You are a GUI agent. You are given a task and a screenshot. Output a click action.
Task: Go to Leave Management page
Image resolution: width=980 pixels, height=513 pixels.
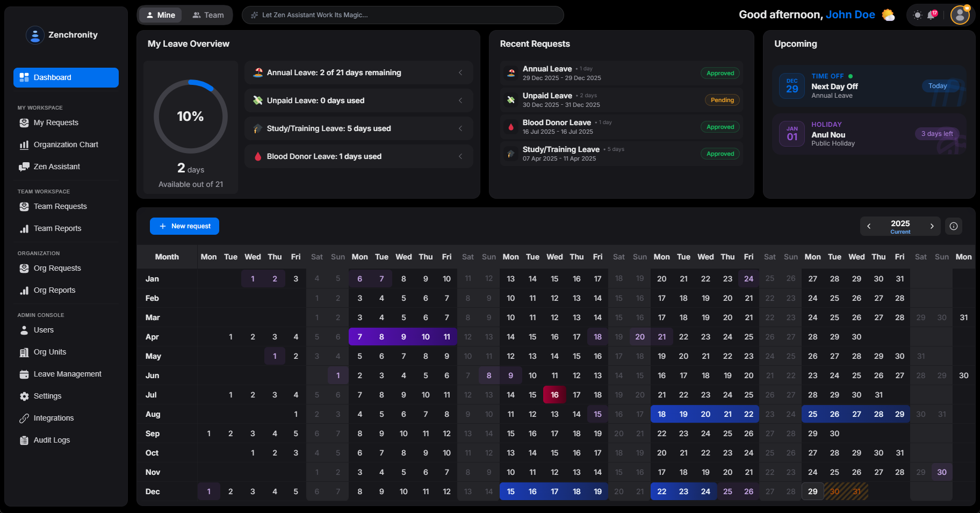(x=67, y=374)
